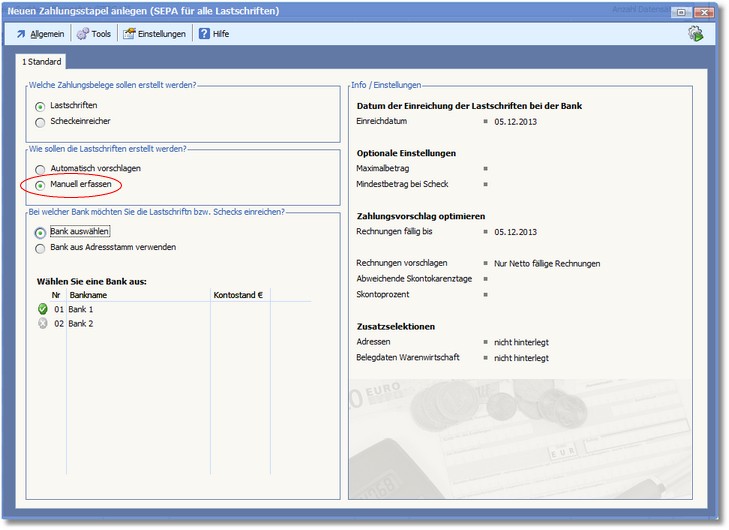Open the Hilfe menu
The image size is (729, 530).
tap(214, 34)
